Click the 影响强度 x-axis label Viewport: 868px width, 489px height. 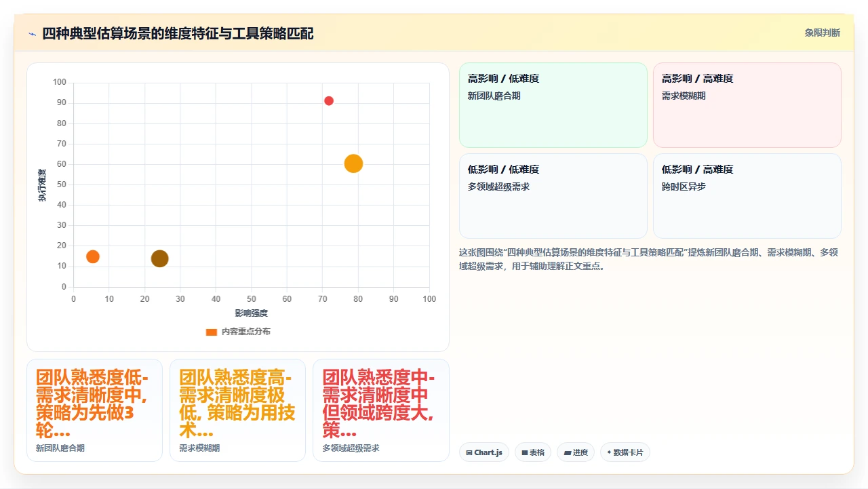pos(252,313)
